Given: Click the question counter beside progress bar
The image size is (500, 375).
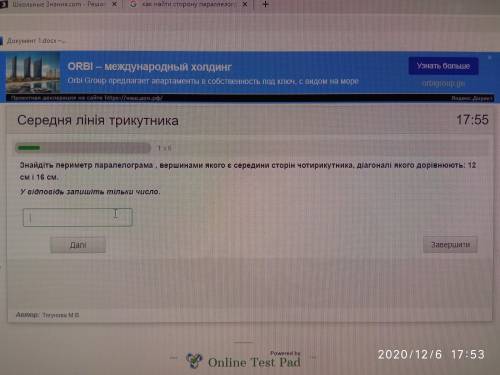Looking at the screenshot, I should [x=164, y=148].
